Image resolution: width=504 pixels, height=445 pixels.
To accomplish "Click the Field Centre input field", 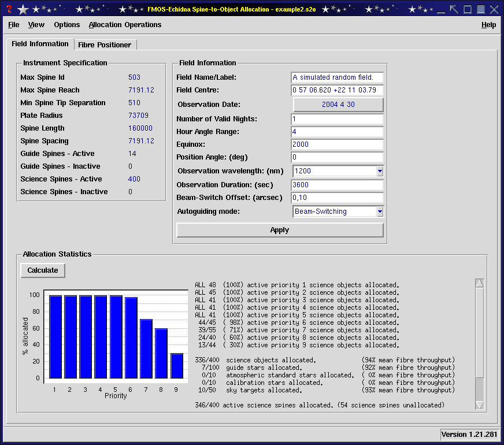I will 337,90.
